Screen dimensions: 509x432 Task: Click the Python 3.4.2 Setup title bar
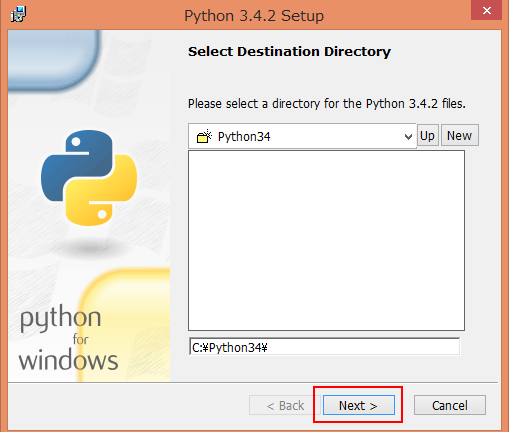[254, 15]
